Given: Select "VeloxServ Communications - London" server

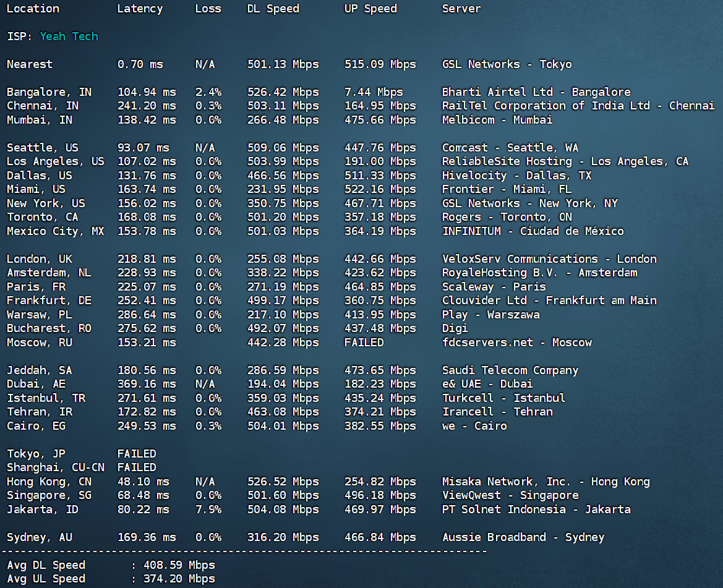Looking at the screenshot, I should point(549,259).
